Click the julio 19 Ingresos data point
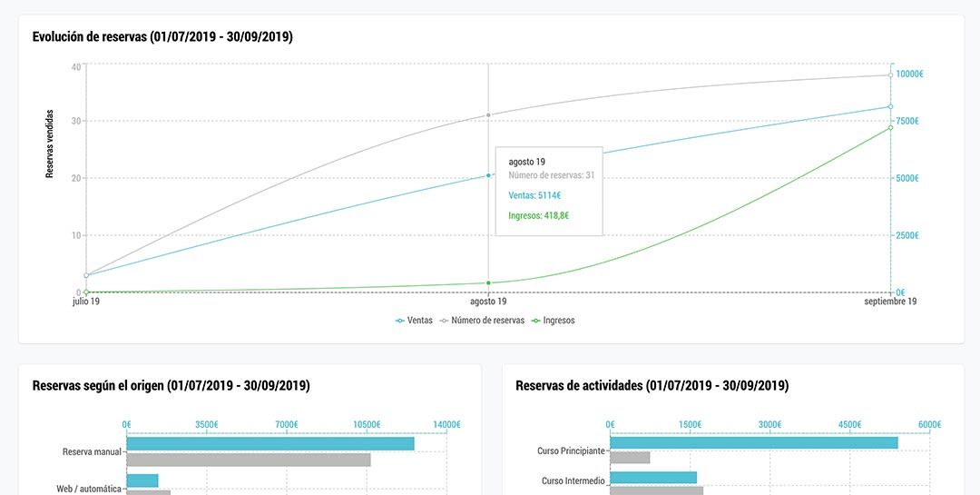The image size is (980, 495). click(86, 292)
